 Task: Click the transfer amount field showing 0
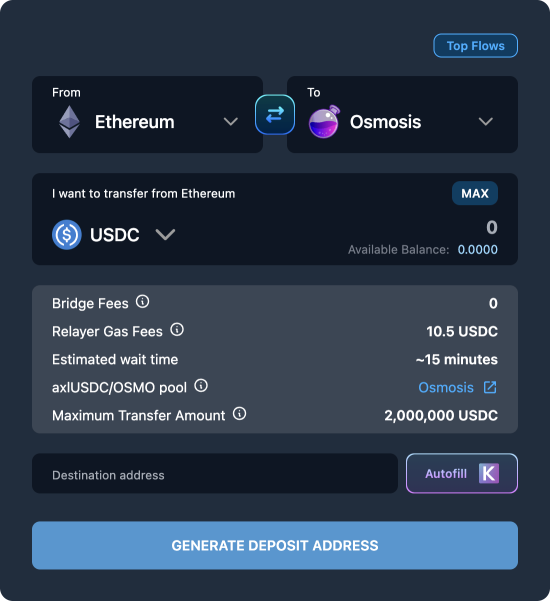coord(492,227)
